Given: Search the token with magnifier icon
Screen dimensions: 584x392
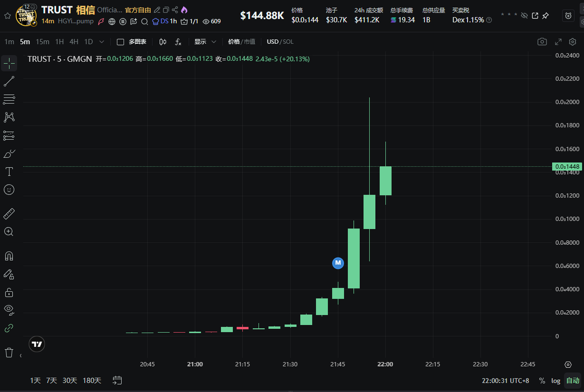Looking at the screenshot, I should click(145, 21).
